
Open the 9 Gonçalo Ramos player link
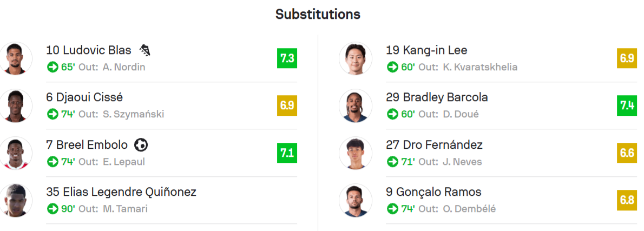(x=433, y=192)
